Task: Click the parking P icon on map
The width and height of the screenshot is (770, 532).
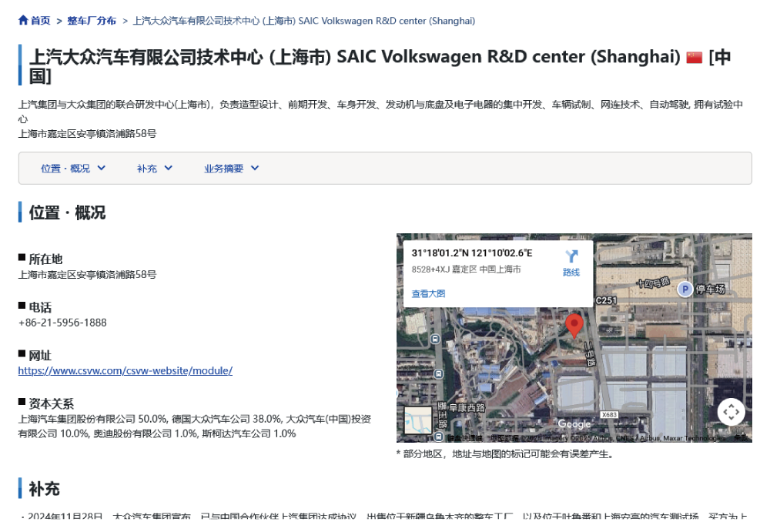Action: click(x=685, y=289)
